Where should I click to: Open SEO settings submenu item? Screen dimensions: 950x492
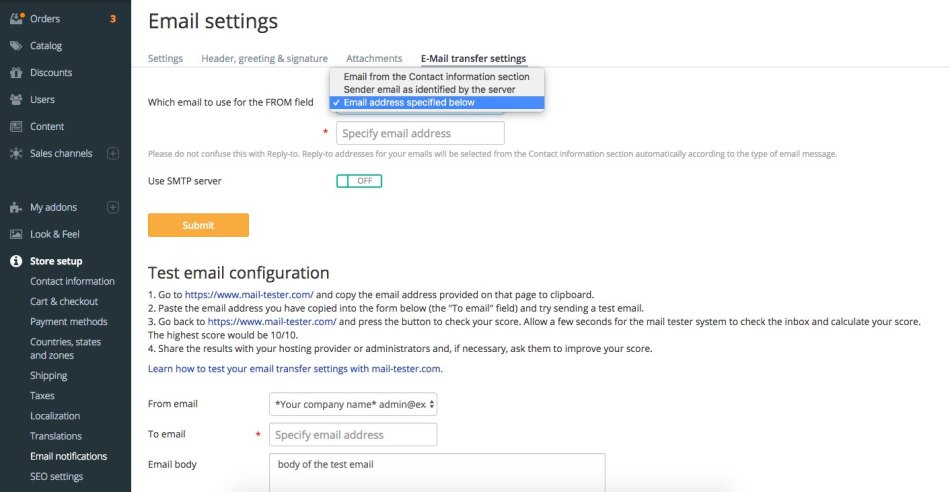[57, 477]
